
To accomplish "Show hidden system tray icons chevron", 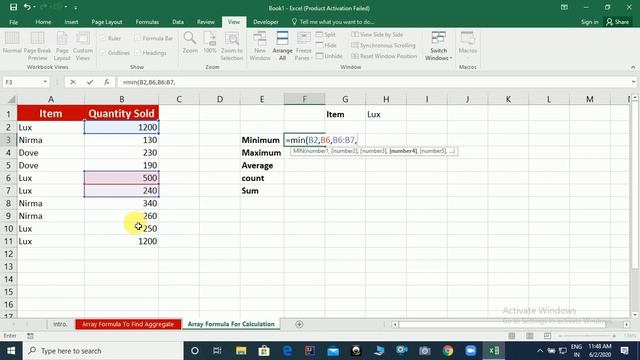I will (540, 351).
